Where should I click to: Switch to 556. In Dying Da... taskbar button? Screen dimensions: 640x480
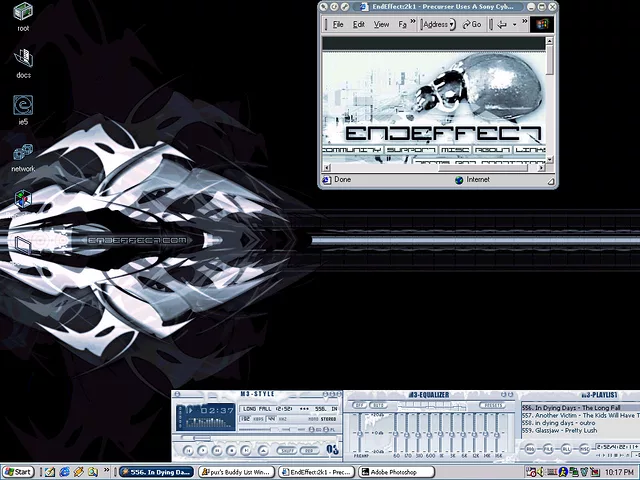[x=156, y=472]
